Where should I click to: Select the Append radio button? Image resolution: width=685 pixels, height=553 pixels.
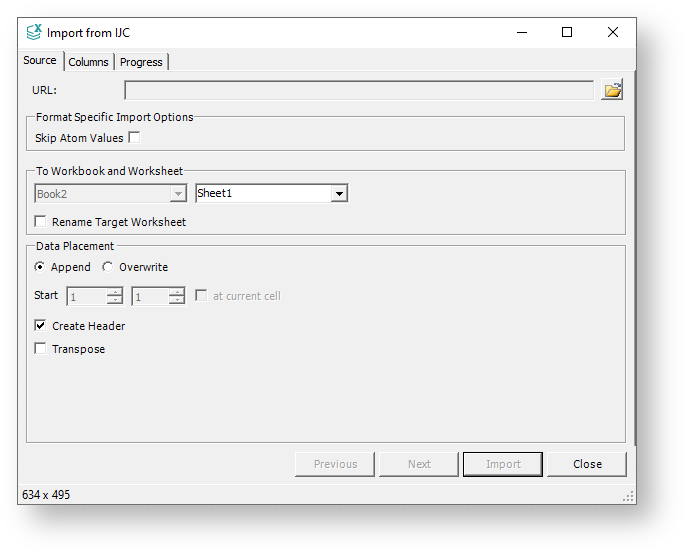(x=40, y=267)
